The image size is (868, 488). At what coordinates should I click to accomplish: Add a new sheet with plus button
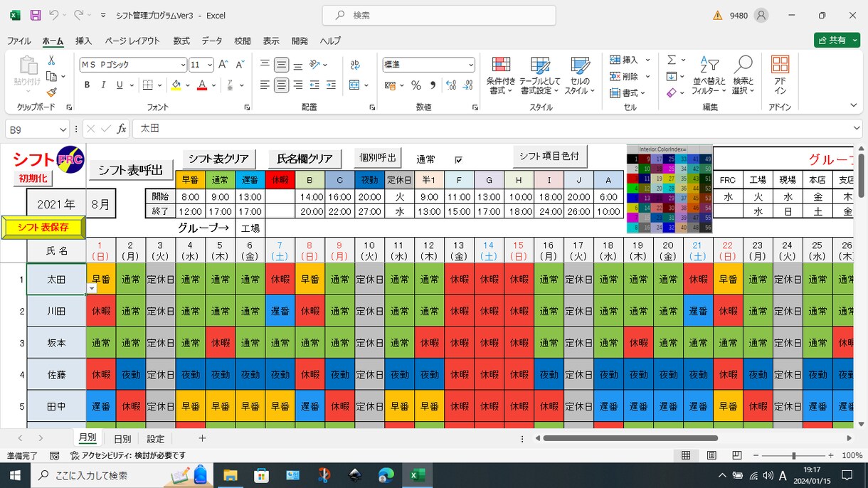click(x=202, y=438)
